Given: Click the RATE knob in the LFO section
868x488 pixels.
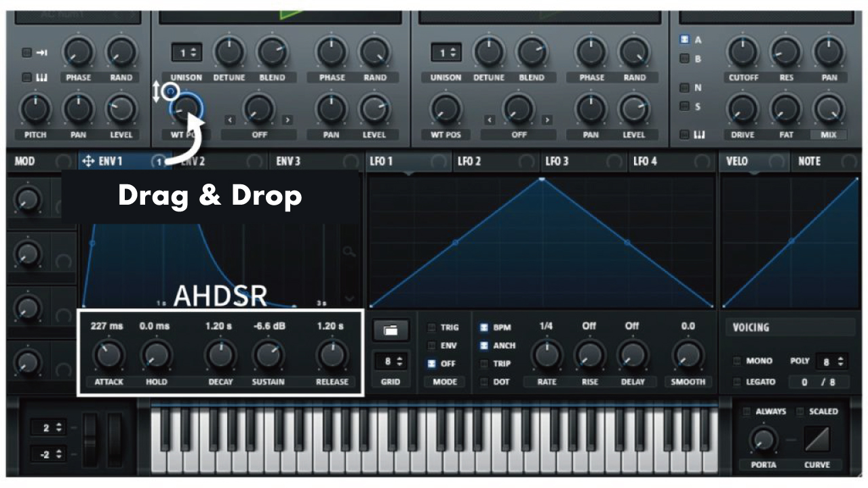Looking at the screenshot, I should pyautogui.click(x=546, y=353).
